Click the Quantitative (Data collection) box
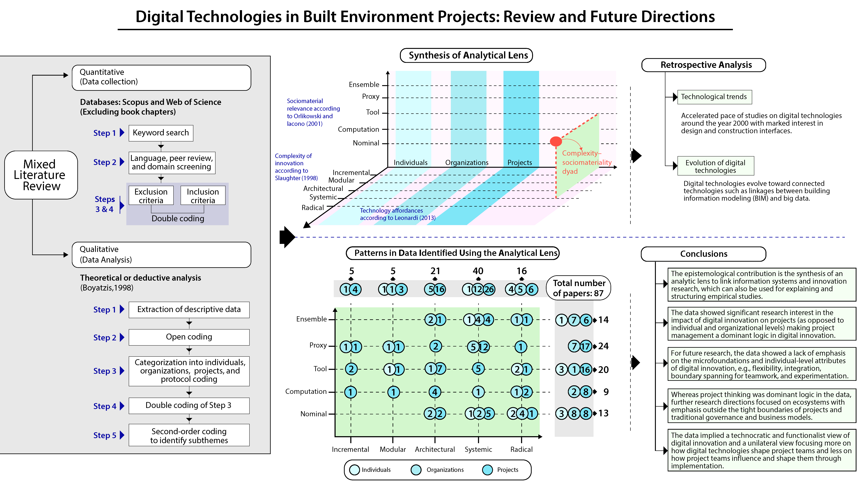Image resolution: width=868 pixels, height=489 pixels. (x=161, y=78)
